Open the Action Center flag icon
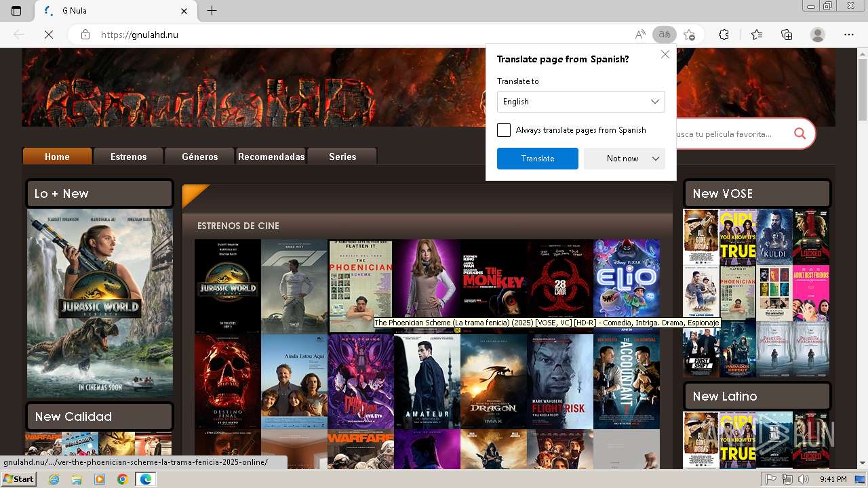868x488 pixels. coord(770,479)
